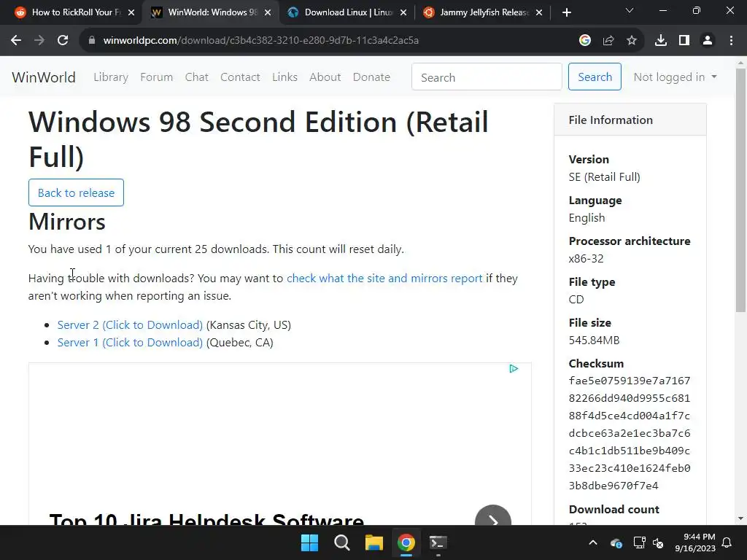747x560 pixels.
Task: Open the Windows Start menu
Action: 309,542
